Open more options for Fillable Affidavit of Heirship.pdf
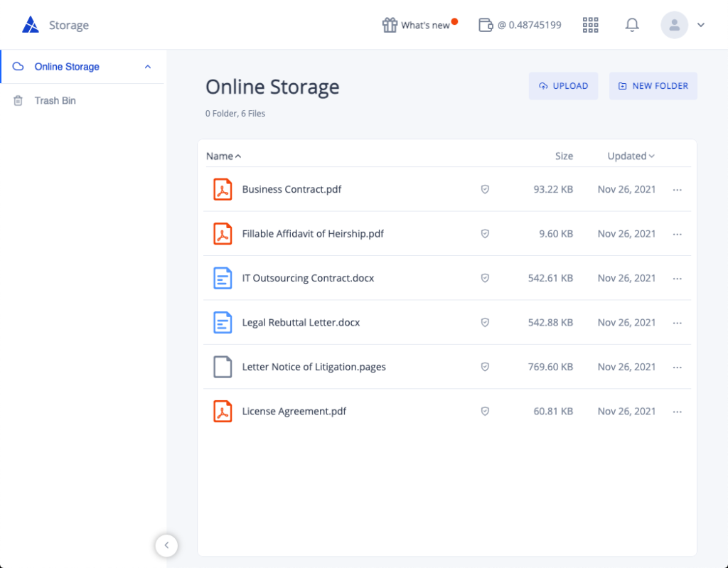Screen dimensions: 728x568 pyautogui.click(x=678, y=234)
